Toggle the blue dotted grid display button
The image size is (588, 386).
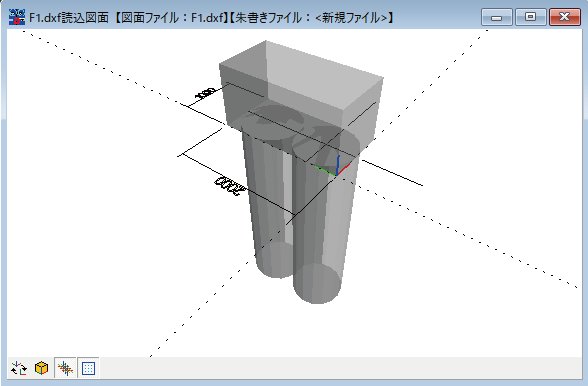pos(88,368)
